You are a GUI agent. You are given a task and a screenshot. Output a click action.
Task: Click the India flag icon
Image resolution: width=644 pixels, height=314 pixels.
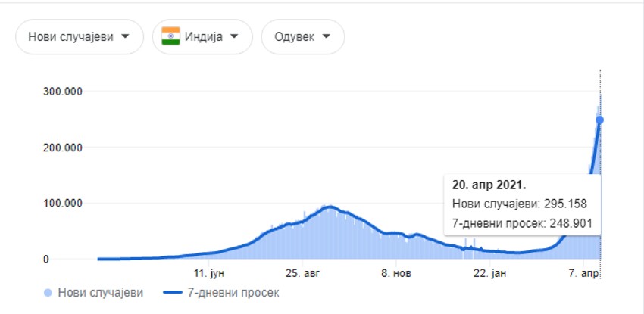(170, 36)
